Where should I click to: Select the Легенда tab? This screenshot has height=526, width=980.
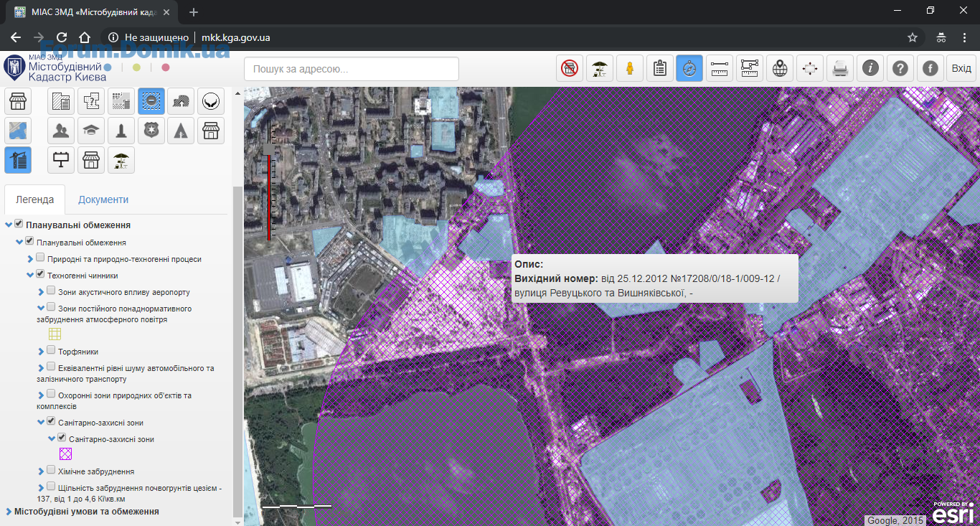coord(34,199)
